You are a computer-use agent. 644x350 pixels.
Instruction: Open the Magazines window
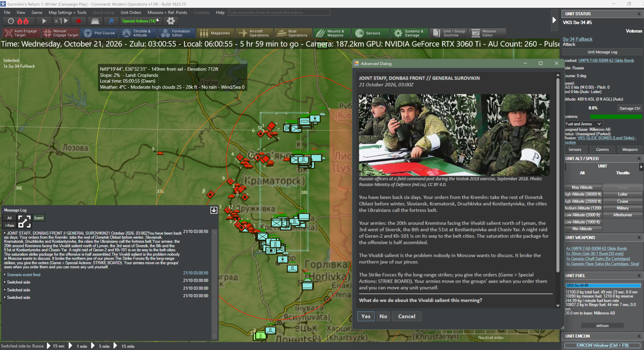(216, 33)
